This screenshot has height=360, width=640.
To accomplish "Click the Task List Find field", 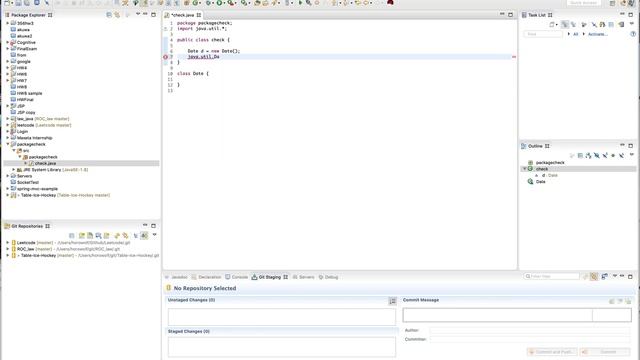I will tap(543, 34).
